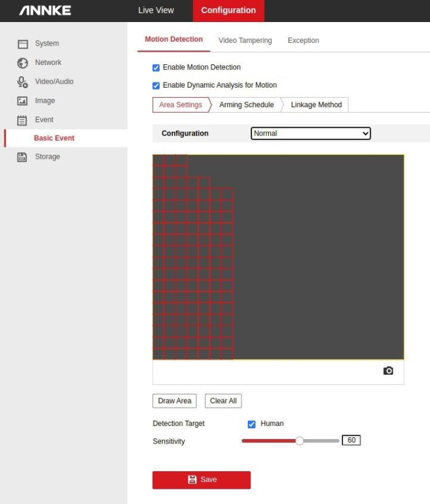Toggle Enable Motion Detection checkbox

click(156, 68)
